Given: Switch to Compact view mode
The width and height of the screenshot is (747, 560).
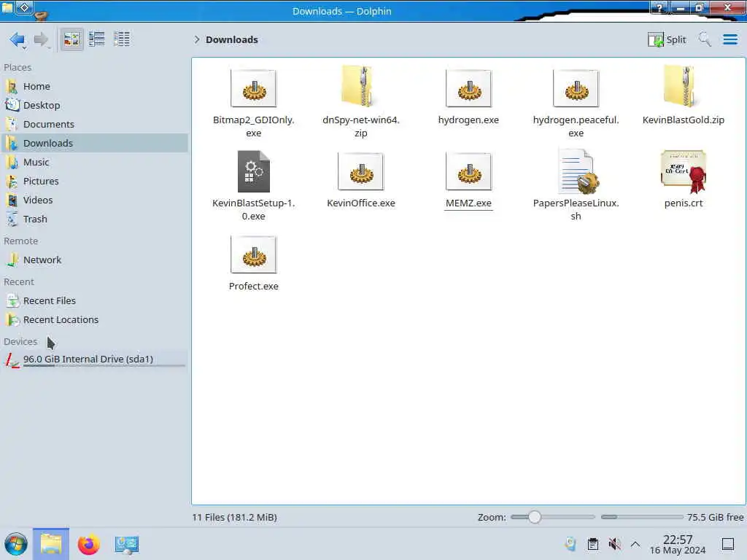Looking at the screenshot, I should click(x=97, y=39).
